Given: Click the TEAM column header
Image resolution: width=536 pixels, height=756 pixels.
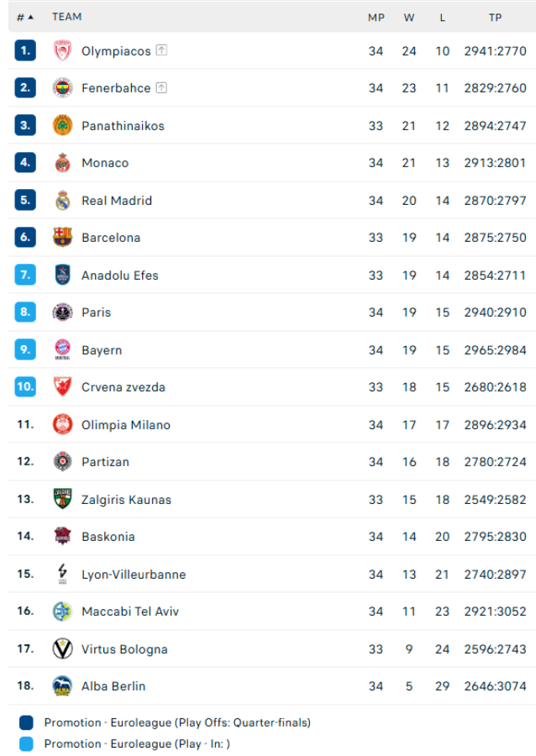Looking at the screenshot, I should [x=67, y=17].
